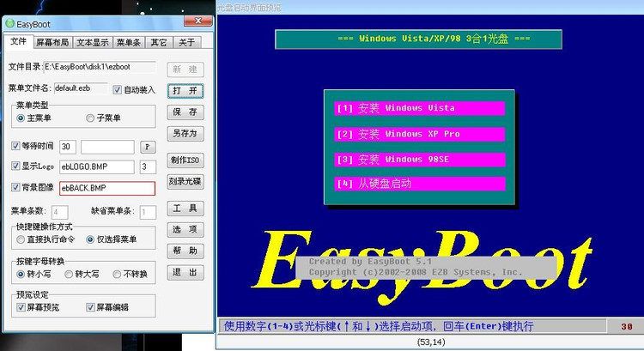Select the 主菜单 radio button
This screenshot has height=351, width=644.
click(21, 118)
